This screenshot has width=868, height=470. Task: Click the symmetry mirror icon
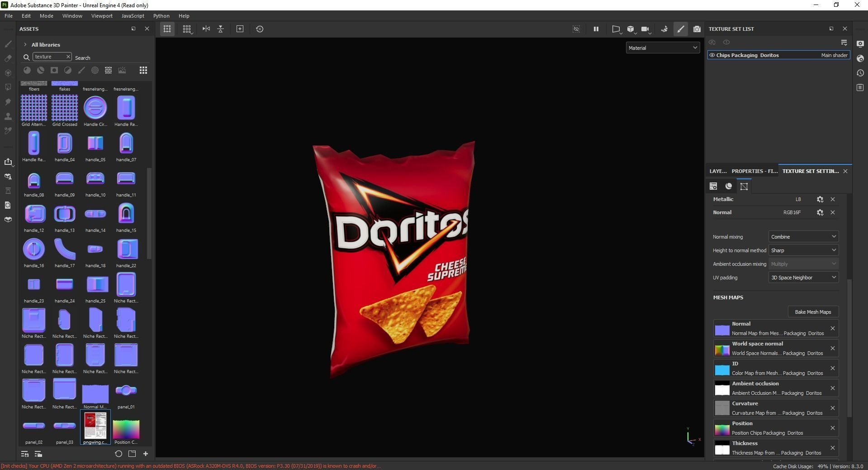click(206, 29)
